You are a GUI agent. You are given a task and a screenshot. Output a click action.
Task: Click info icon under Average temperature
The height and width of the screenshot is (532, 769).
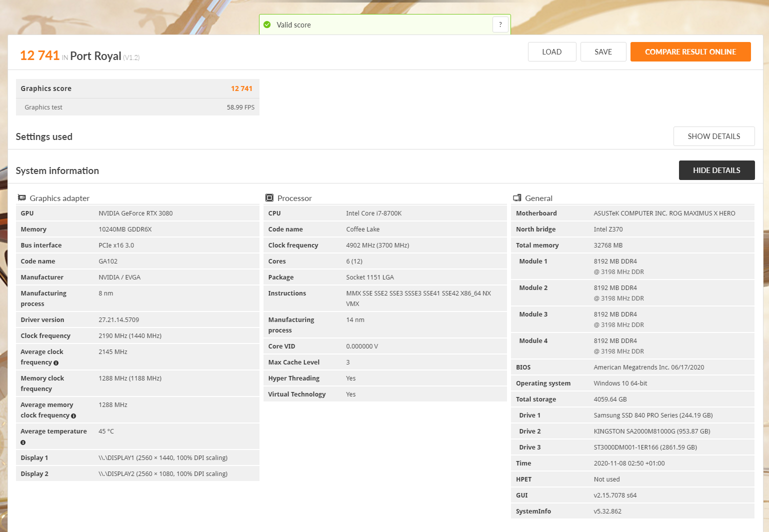pos(23,442)
